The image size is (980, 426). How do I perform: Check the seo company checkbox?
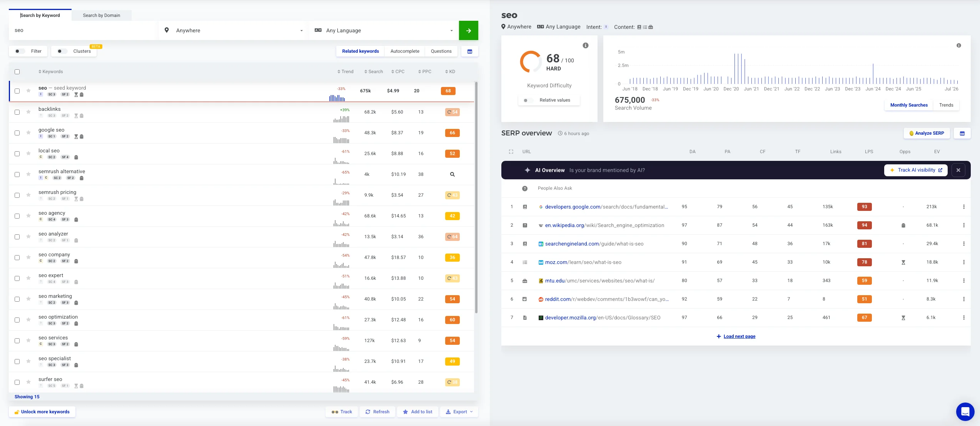click(x=17, y=257)
